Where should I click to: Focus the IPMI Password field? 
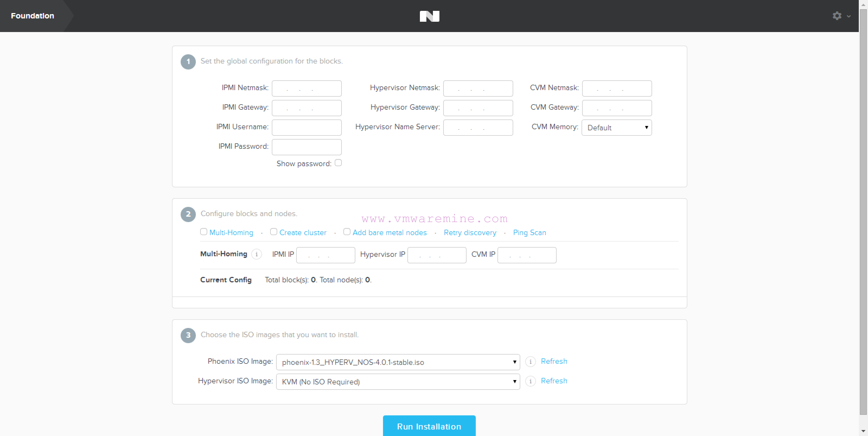tap(307, 147)
